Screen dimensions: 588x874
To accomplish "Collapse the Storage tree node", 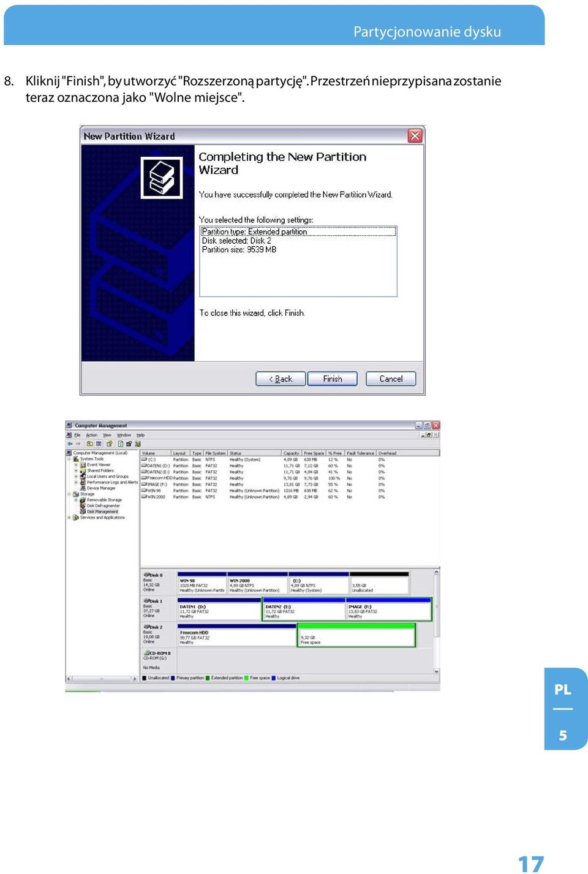I will point(69,494).
